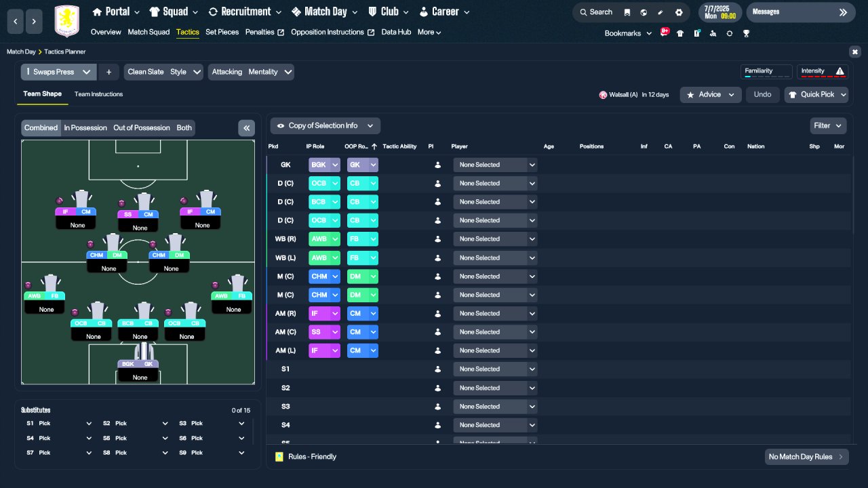Expand Messages with double chevron
Viewport: 868px width, 488px height.
(x=843, y=12)
